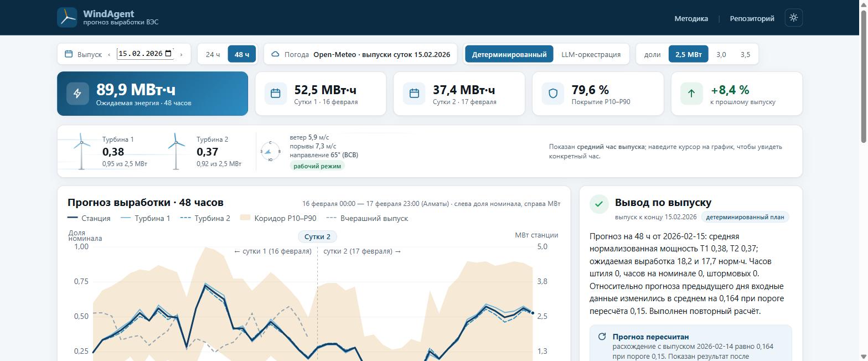Screen dimensions: 868x361
Task: Select the 3,0 turbine capacity option
Action: [x=721, y=54]
